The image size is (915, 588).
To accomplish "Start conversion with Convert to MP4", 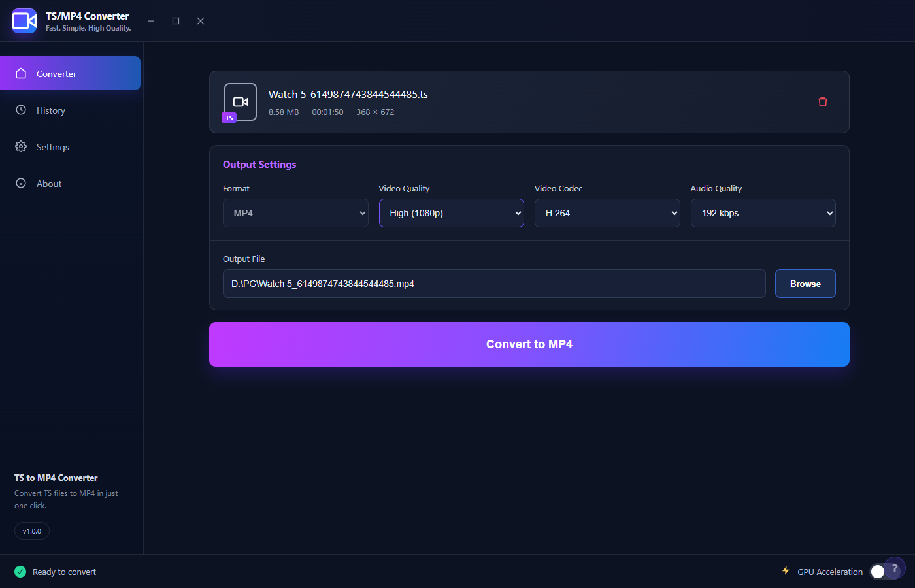I will pos(529,344).
